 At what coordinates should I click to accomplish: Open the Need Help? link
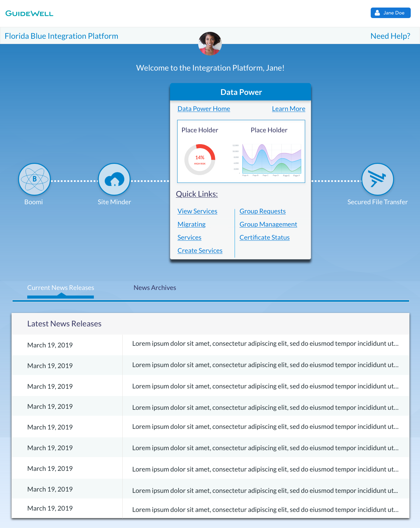[390, 36]
